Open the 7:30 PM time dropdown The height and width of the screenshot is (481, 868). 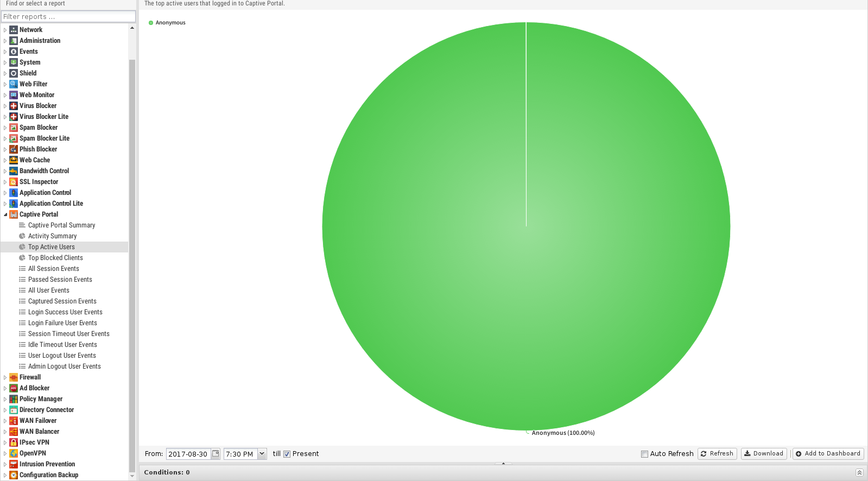[262, 454]
